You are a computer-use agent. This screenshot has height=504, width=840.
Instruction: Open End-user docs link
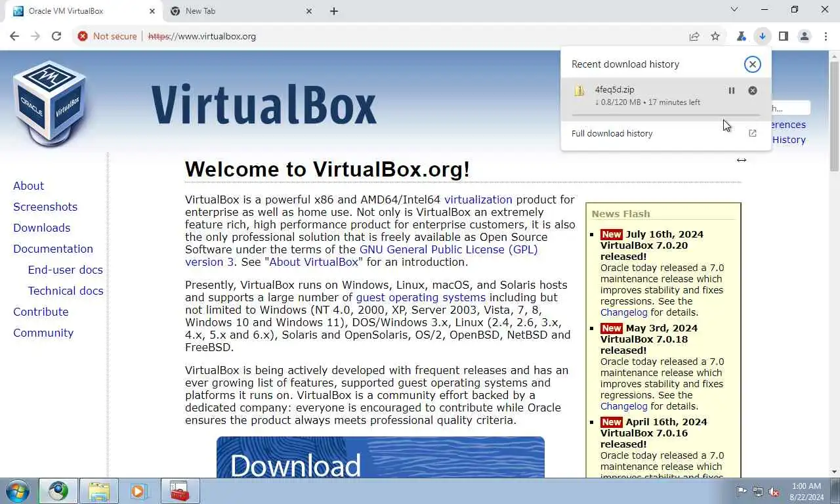[x=65, y=270]
